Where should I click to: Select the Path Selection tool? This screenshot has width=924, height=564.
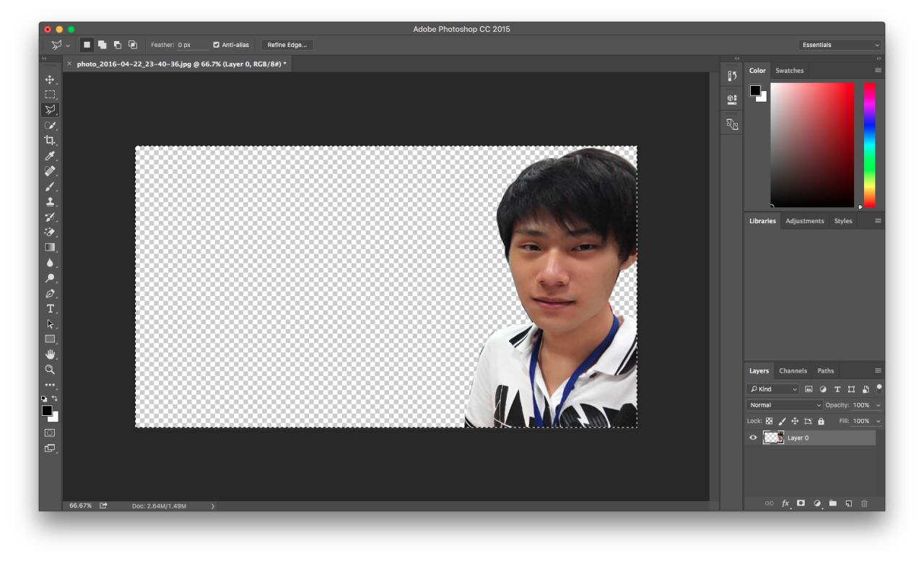[x=50, y=324]
